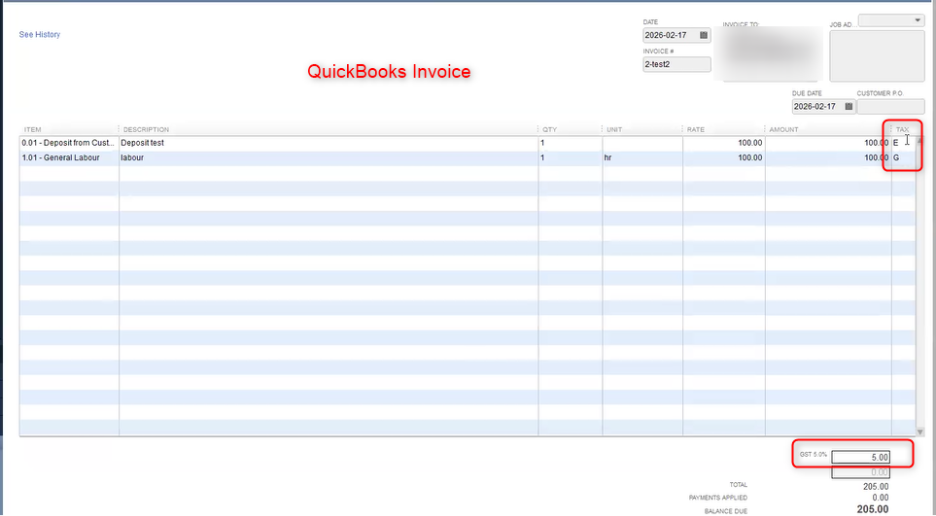Click the Payments Applied value 0.00
Screen dimensions: 936x516
(x=880, y=497)
